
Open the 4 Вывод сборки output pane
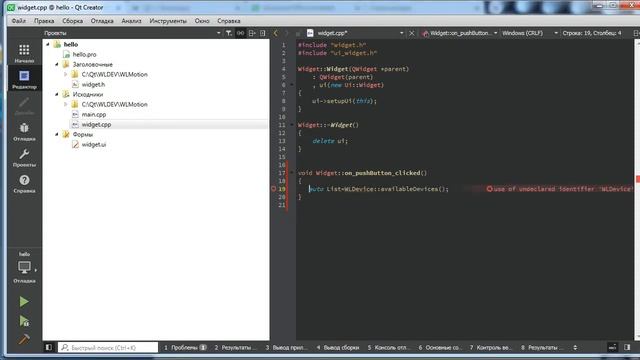pyautogui.click(x=337, y=347)
